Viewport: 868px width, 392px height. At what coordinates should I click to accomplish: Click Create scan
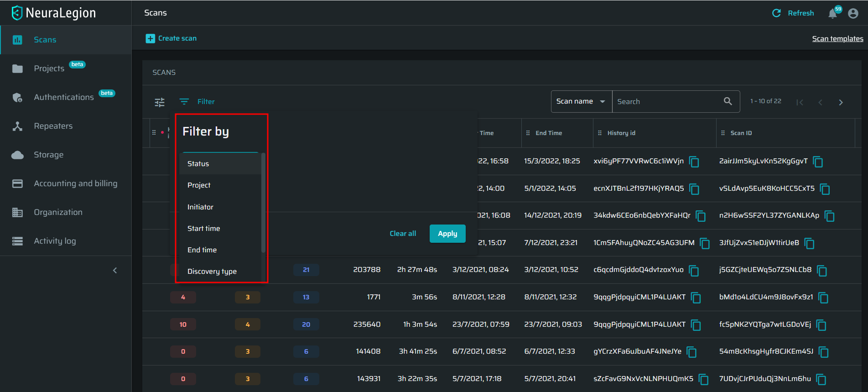click(x=171, y=38)
